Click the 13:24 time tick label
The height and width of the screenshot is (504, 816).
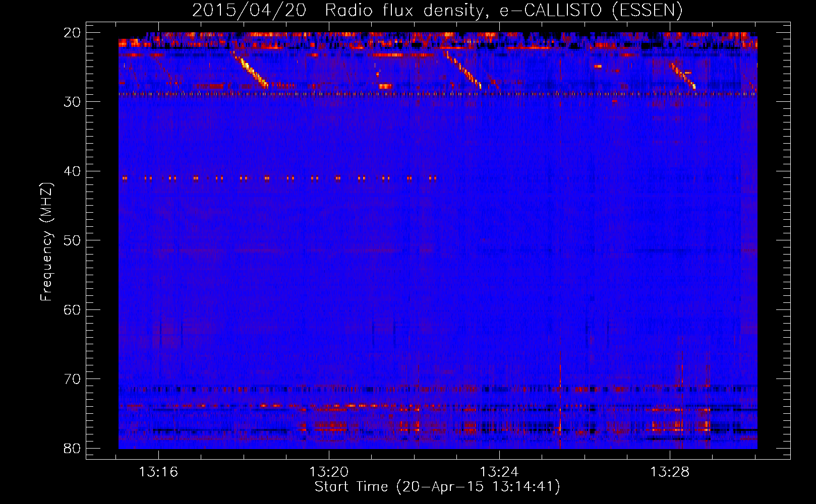click(x=499, y=472)
